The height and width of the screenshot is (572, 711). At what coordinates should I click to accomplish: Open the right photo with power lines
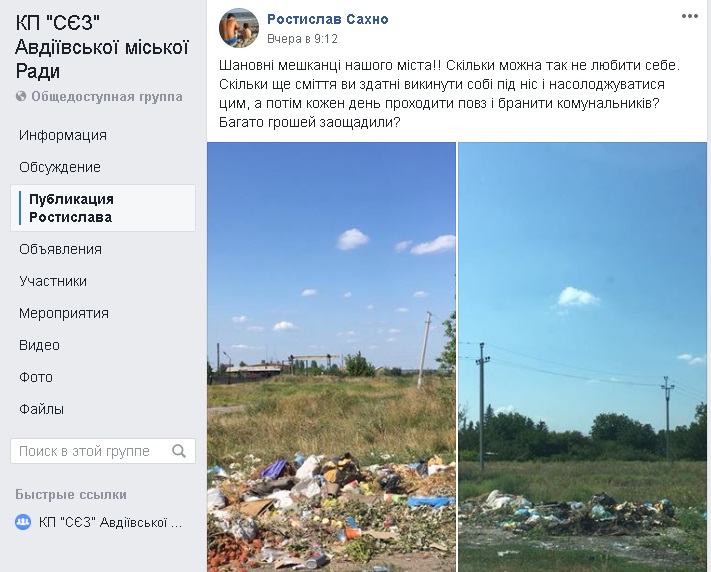(582, 357)
